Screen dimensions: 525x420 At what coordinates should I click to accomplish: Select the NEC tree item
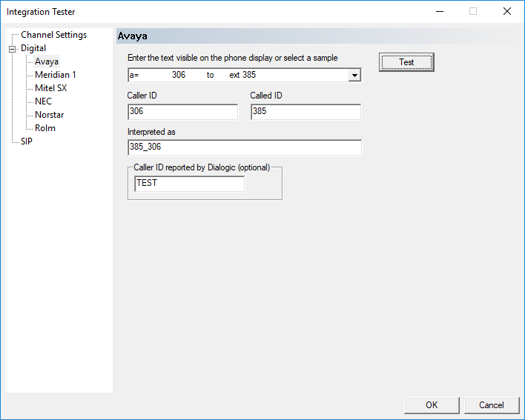[x=43, y=101]
